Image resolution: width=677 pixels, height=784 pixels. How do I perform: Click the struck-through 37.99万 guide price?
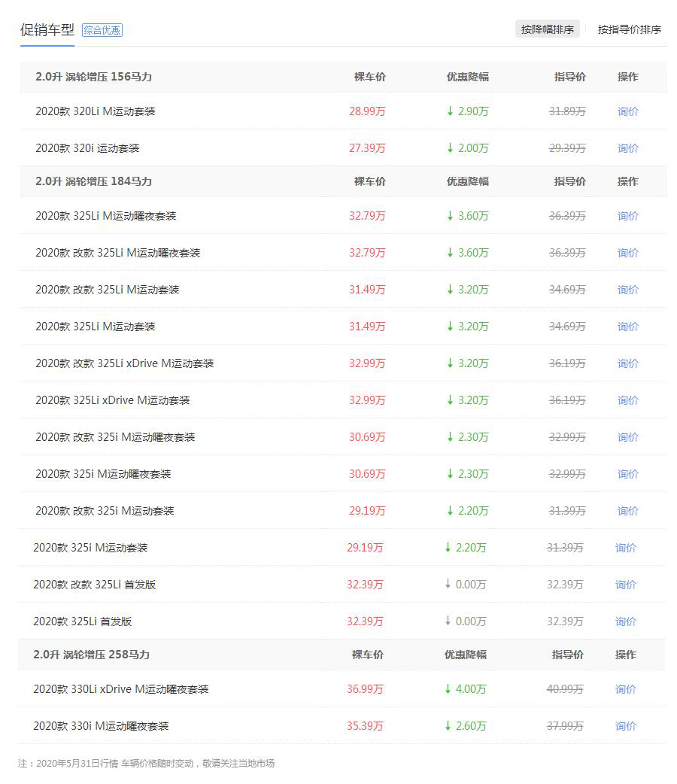(565, 726)
